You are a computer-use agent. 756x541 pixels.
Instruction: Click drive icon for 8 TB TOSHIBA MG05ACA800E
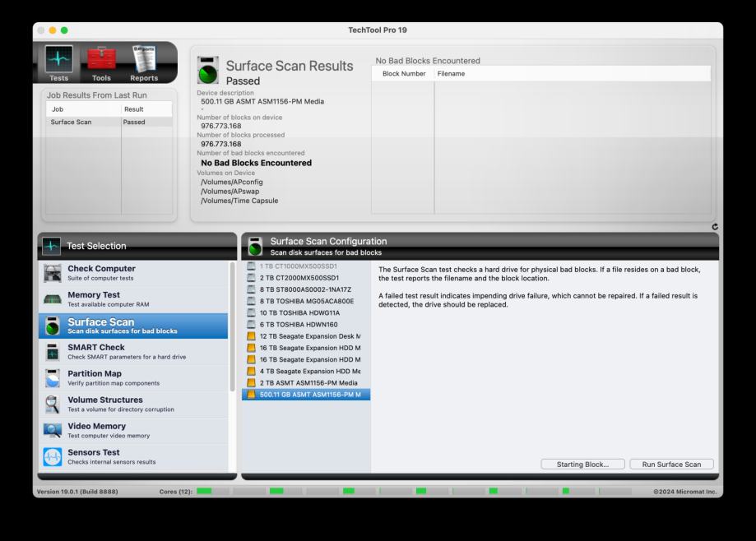(x=251, y=301)
